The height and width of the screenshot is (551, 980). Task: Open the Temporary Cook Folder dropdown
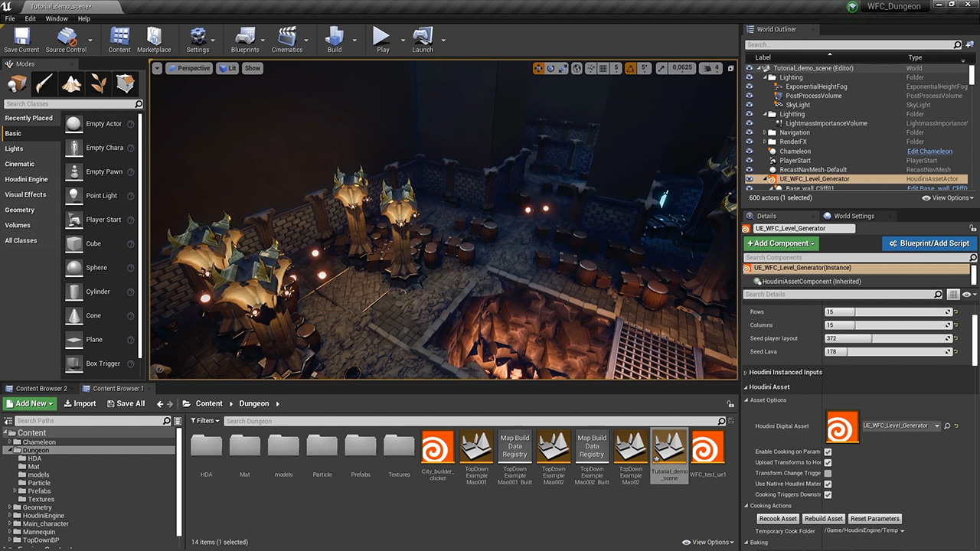pos(864,530)
